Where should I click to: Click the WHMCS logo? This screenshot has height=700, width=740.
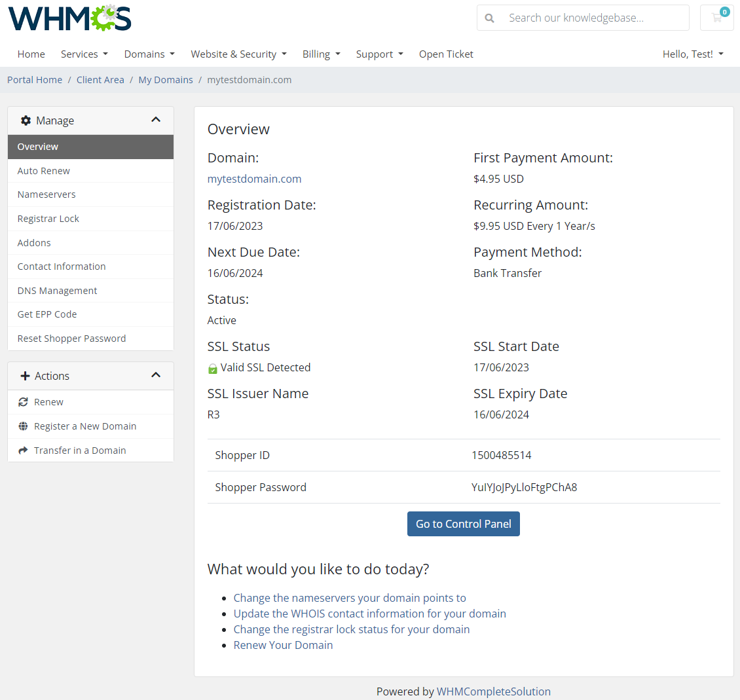69,18
